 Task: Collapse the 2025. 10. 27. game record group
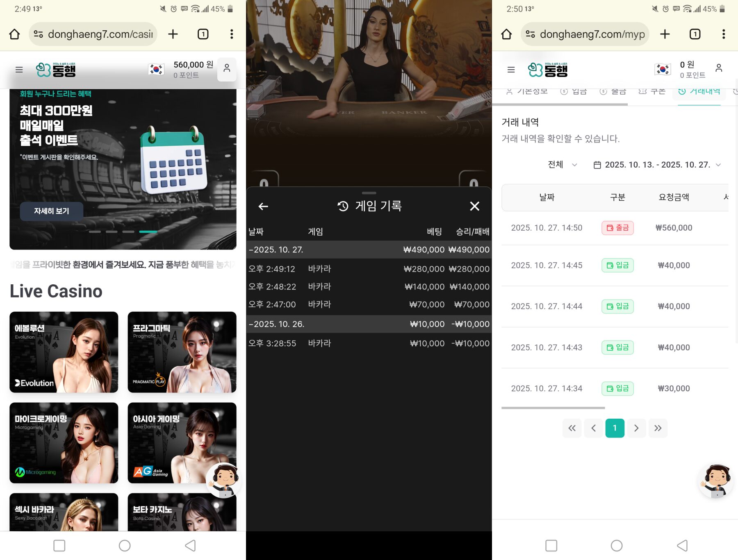pos(276,249)
